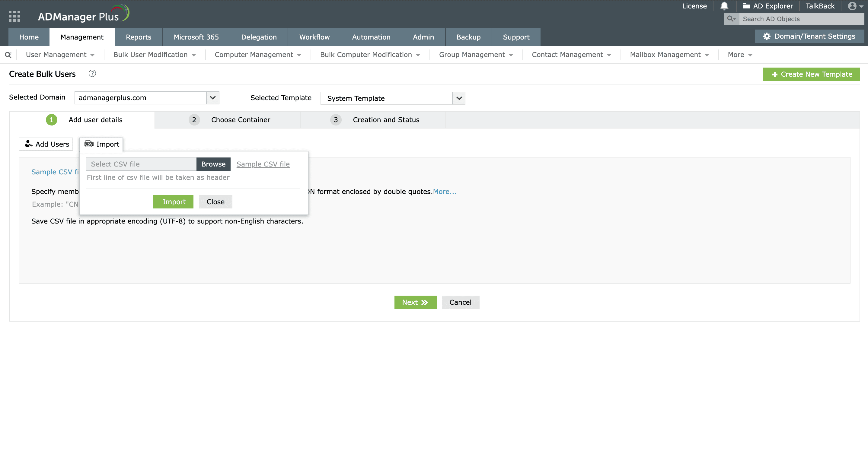Open the user account avatar menu

click(x=852, y=6)
